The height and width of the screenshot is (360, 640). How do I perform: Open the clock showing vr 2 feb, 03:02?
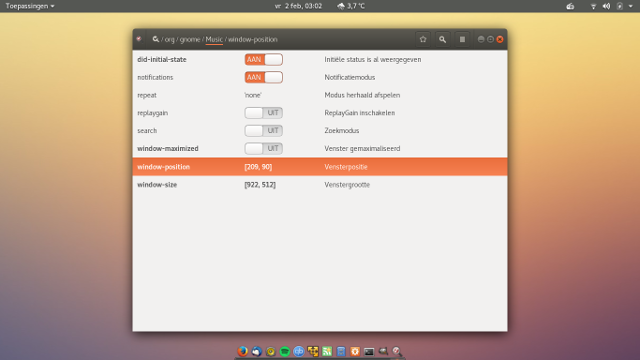(x=298, y=6)
